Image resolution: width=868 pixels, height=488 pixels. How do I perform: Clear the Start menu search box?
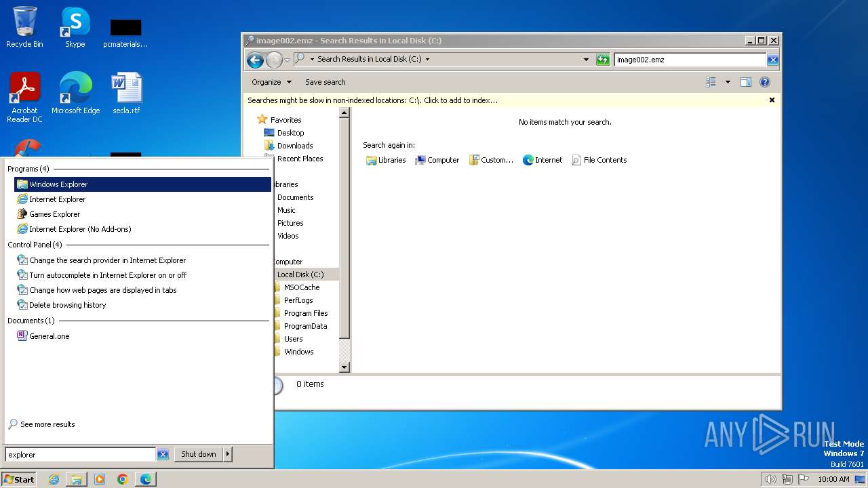click(163, 455)
